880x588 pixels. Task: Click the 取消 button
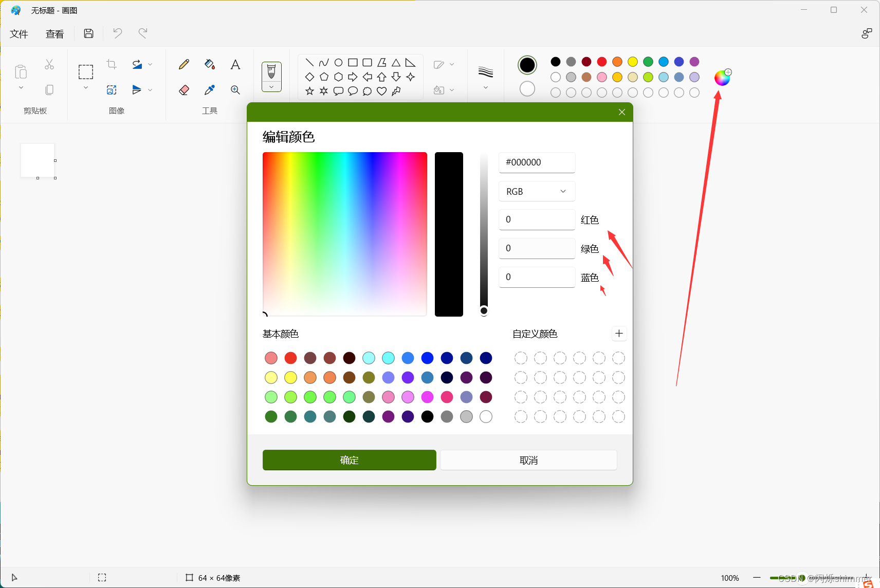(528, 460)
